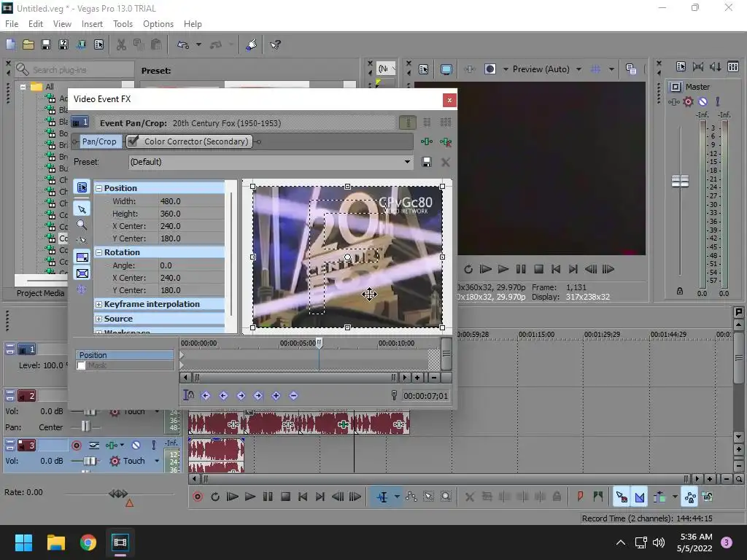Open the Options menu

(158, 24)
